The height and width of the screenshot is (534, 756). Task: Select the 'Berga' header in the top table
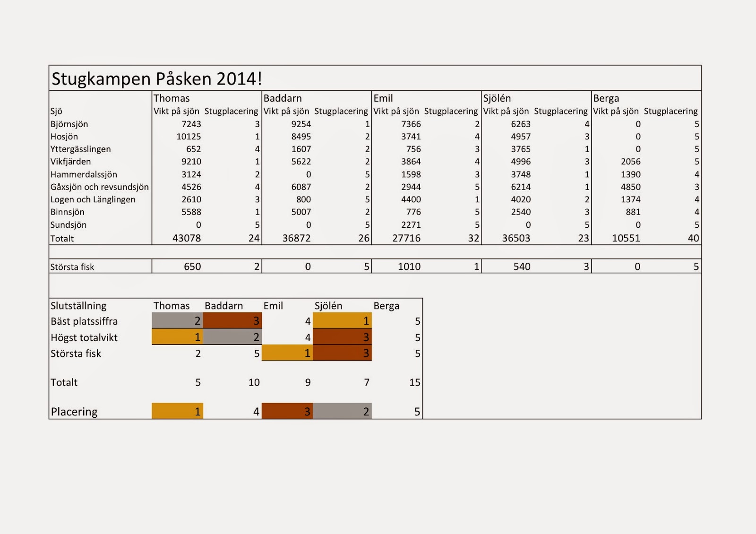[x=606, y=98]
